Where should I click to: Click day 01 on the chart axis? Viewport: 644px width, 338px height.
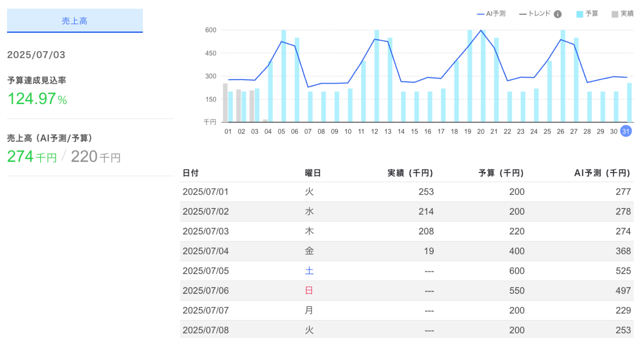tap(228, 132)
